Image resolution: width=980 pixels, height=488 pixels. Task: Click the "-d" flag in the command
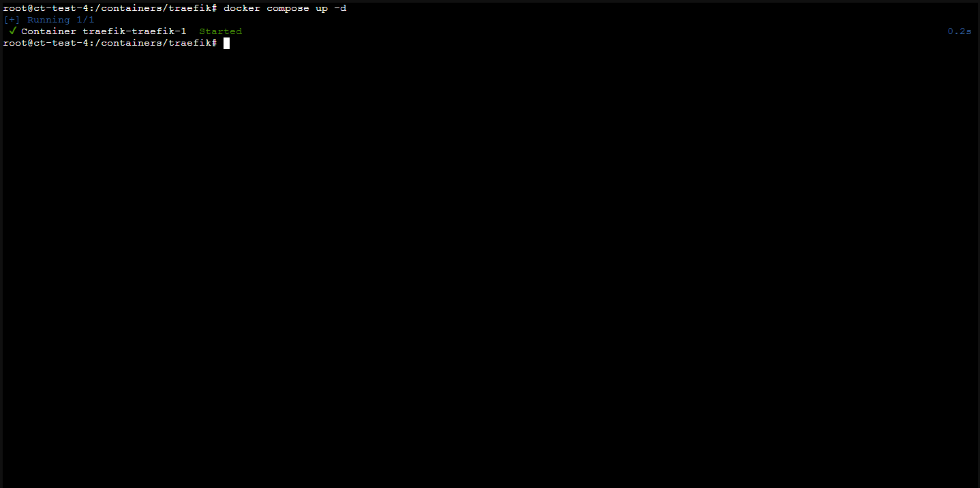coord(339,8)
